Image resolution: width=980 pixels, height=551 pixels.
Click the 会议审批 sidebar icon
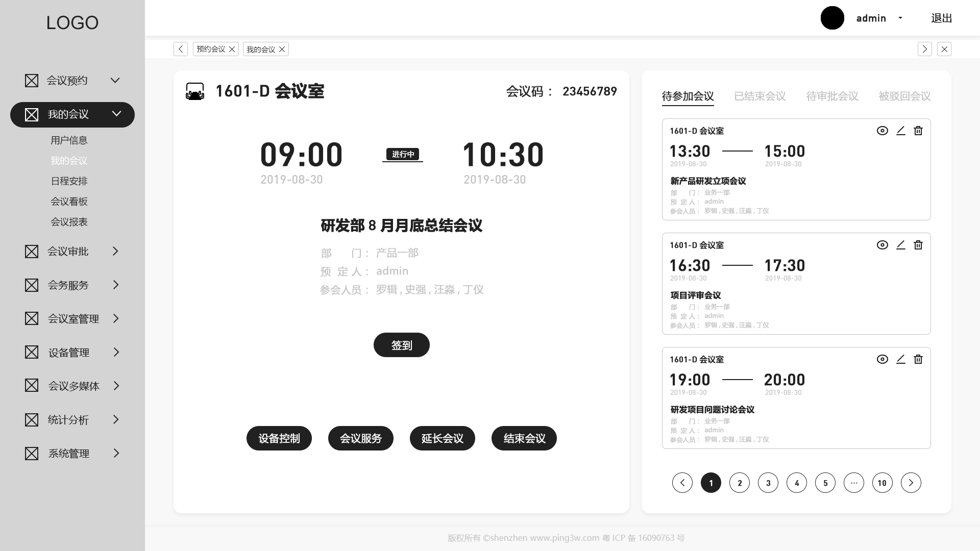click(x=32, y=252)
